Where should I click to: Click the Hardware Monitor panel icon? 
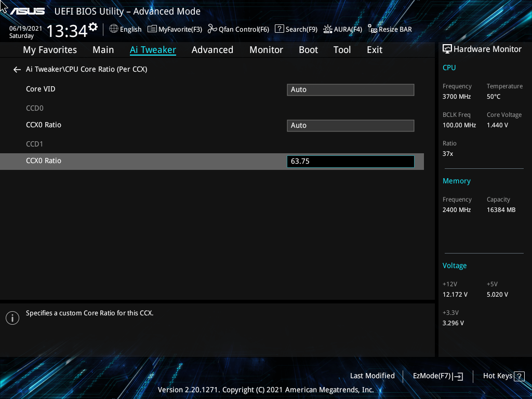tap(447, 48)
